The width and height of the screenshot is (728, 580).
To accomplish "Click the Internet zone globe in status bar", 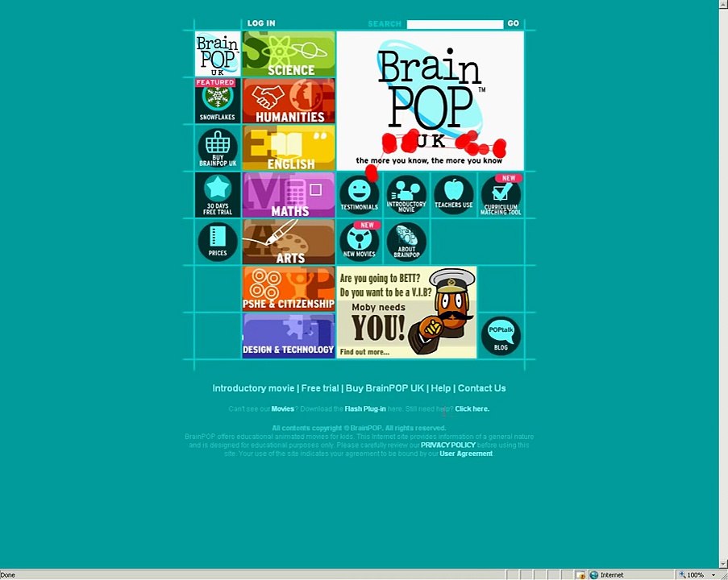I will tap(593, 575).
